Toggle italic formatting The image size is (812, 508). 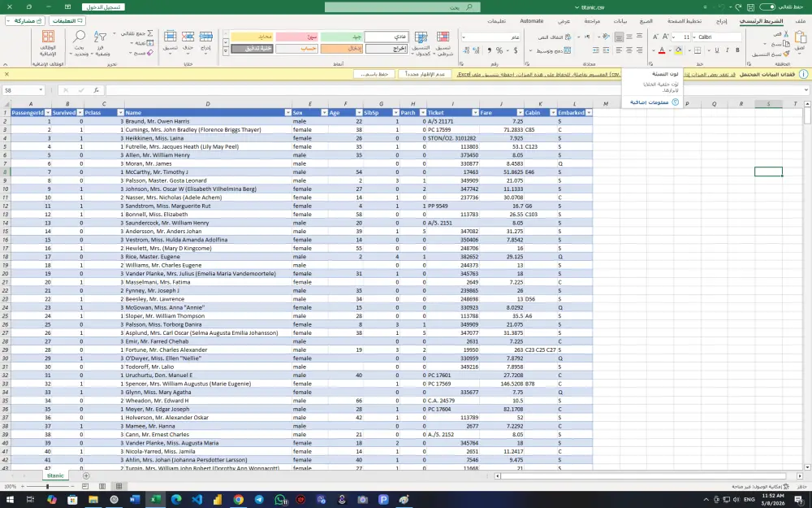point(728,50)
